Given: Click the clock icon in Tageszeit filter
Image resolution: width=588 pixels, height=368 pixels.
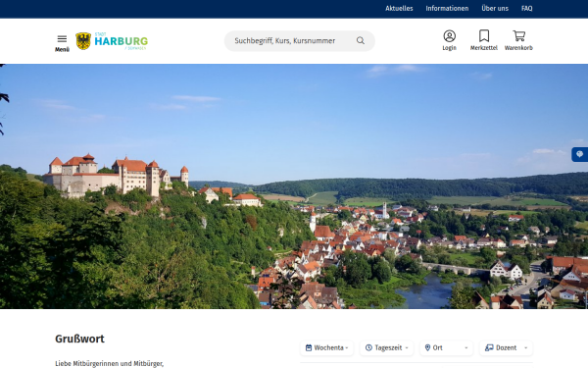Looking at the screenshot, I should (368, 347).
